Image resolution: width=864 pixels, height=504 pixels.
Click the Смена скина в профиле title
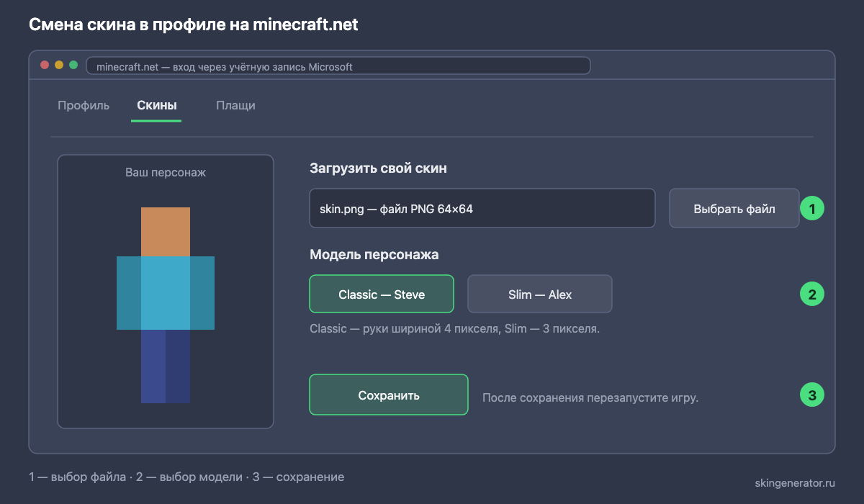[x=194, y=24]
